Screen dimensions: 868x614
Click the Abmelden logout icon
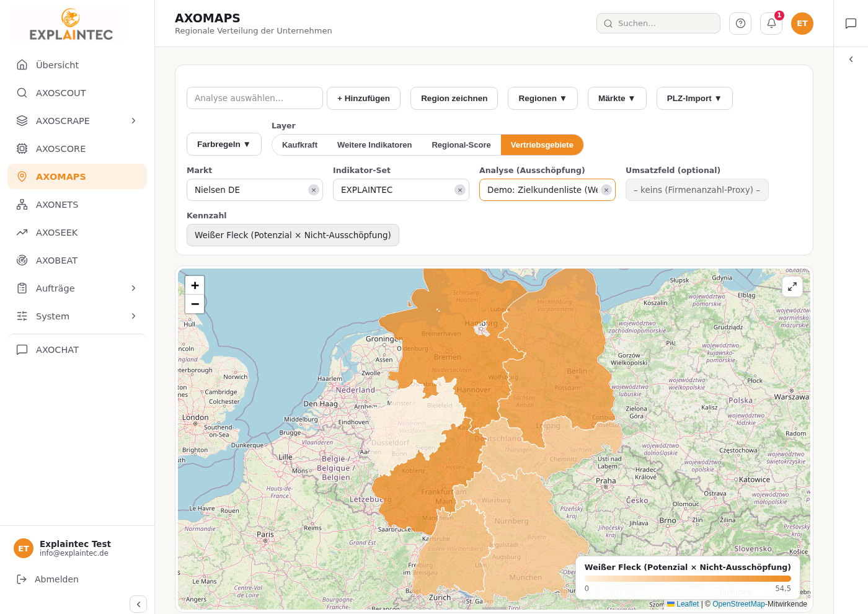tap(22, 579)
